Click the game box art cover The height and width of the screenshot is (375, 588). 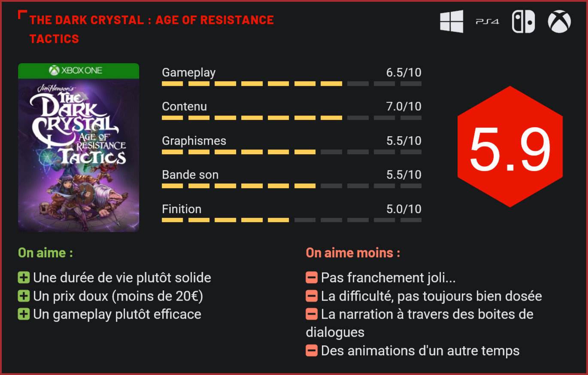point(79,148)
